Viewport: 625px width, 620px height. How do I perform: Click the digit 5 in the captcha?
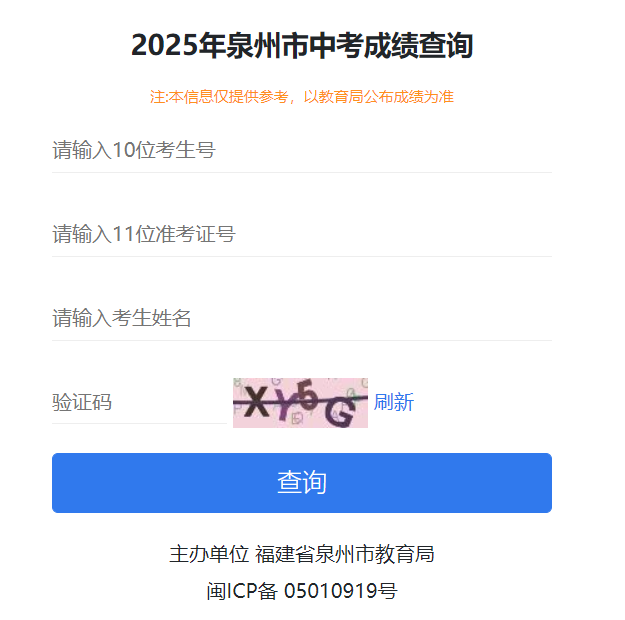tap(308, 398)
